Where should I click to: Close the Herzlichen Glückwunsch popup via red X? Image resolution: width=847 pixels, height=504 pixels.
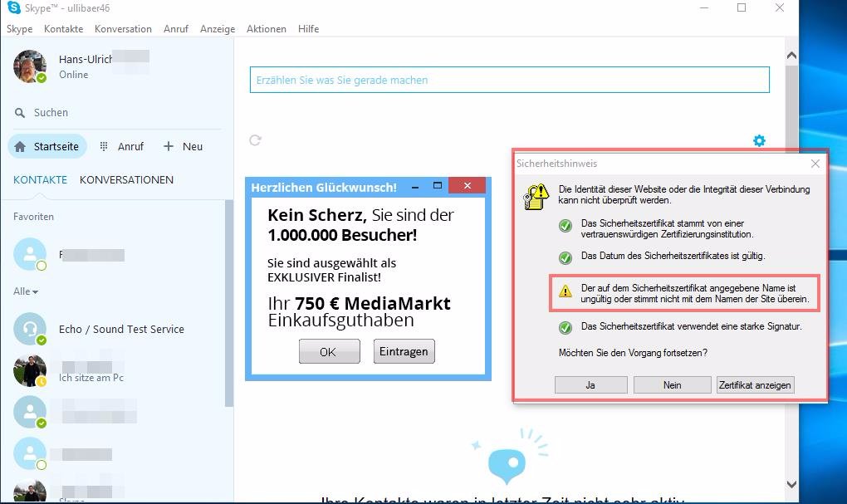tap(467, 186)
